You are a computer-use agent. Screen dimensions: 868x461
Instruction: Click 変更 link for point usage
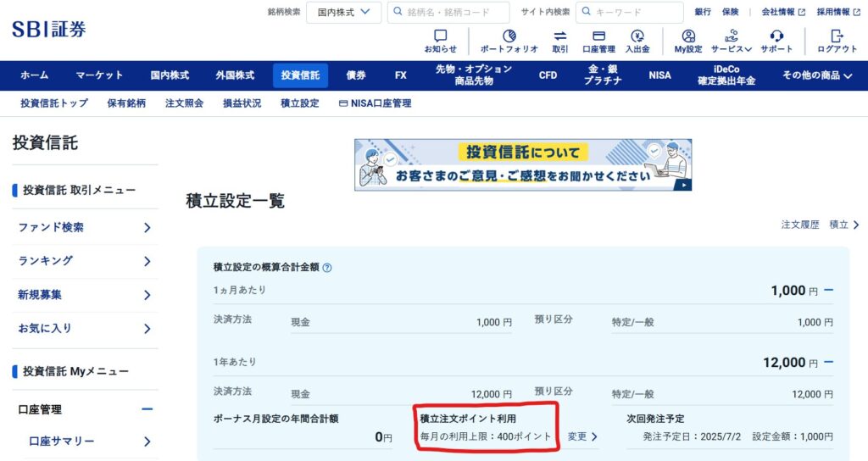pyautogui.click(x=582, y=436)
